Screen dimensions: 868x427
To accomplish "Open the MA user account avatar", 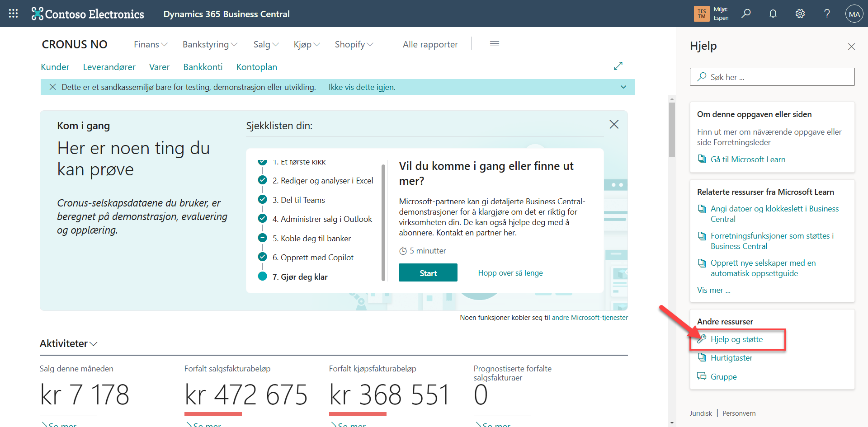I will (x=854, y=14).
